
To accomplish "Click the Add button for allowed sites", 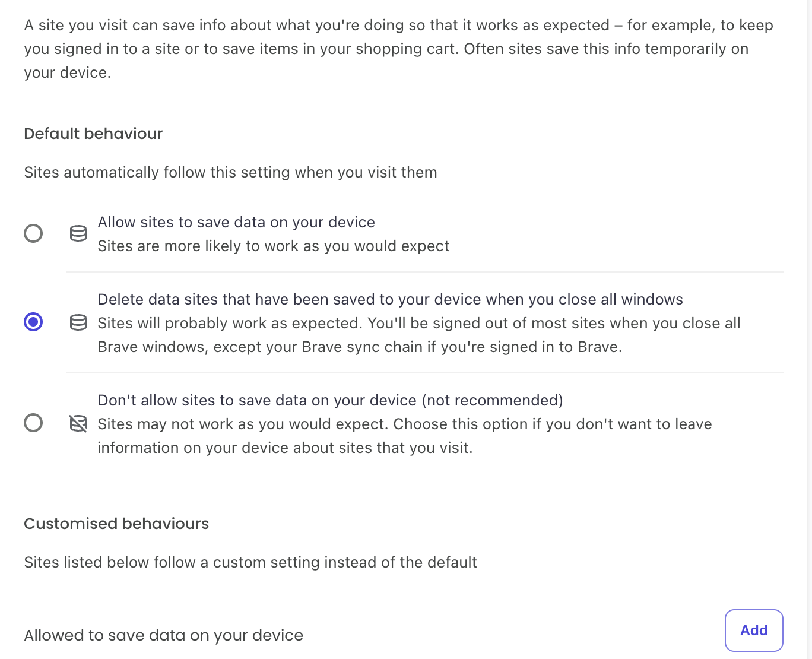I will [x=753, y=630].
